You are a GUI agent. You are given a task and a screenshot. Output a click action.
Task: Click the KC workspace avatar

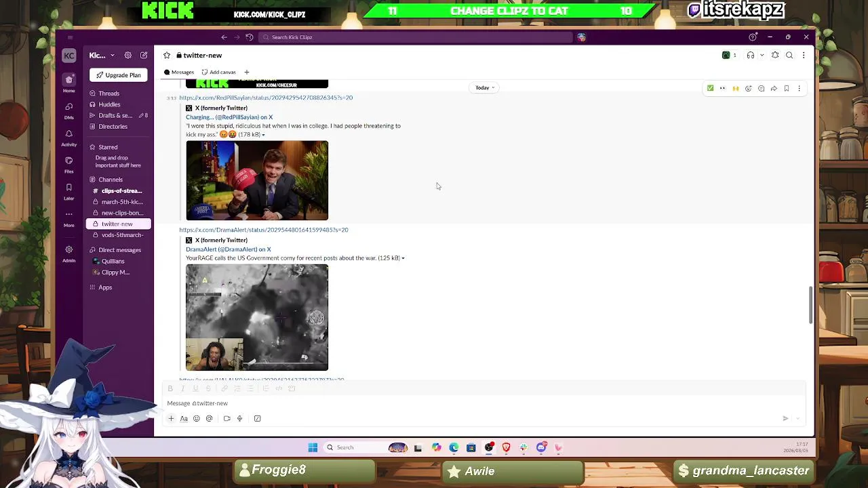coord(68,56)
